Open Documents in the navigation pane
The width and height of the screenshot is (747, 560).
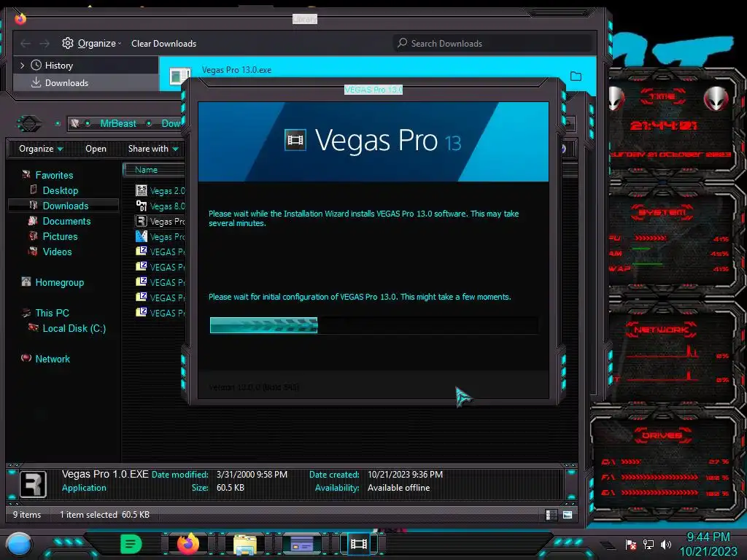(x=66, y=221)
